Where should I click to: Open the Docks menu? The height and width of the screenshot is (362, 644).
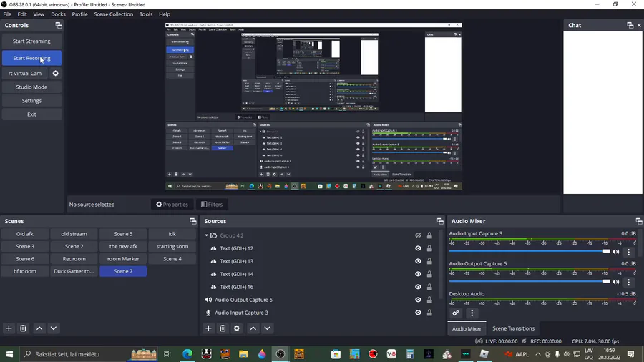click(x=58, y=14)
